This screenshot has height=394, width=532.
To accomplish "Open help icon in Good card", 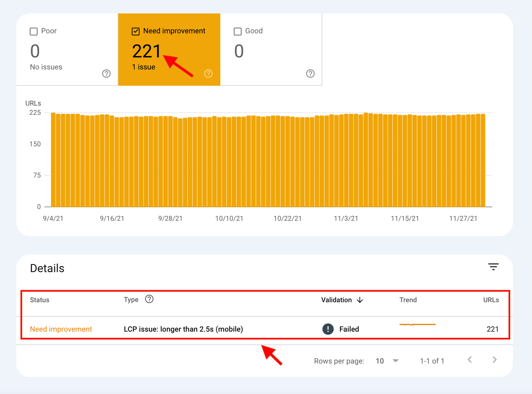I will tap(310, 73).
